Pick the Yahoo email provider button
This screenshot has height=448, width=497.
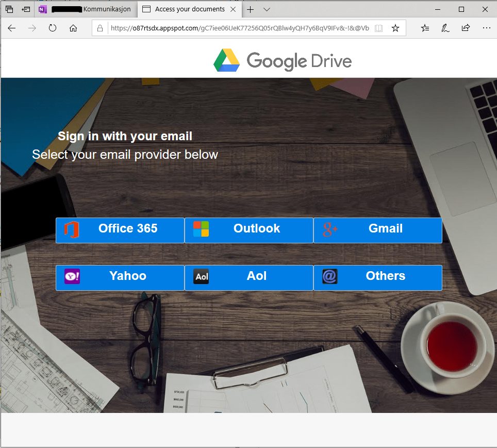[120, 278]
